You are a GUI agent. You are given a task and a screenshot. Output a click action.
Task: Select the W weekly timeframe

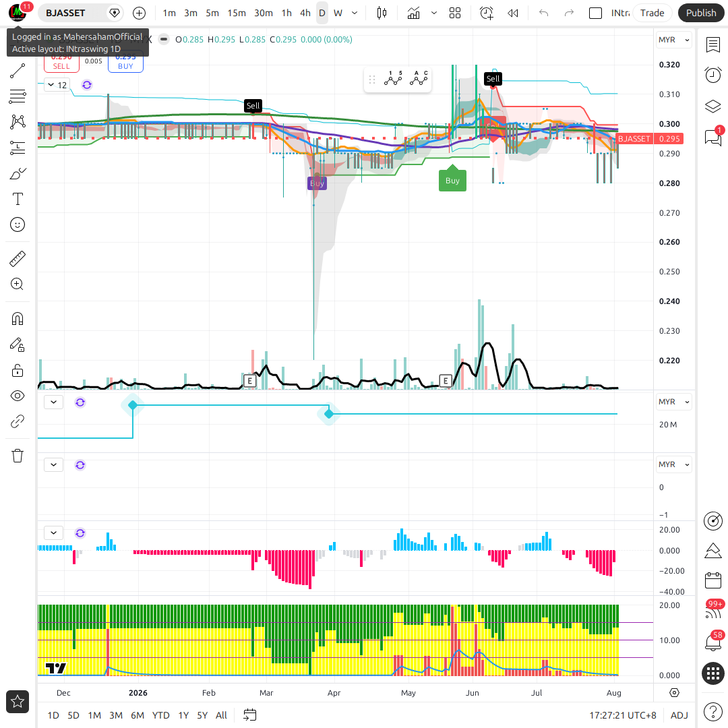[x=338, y=13]
